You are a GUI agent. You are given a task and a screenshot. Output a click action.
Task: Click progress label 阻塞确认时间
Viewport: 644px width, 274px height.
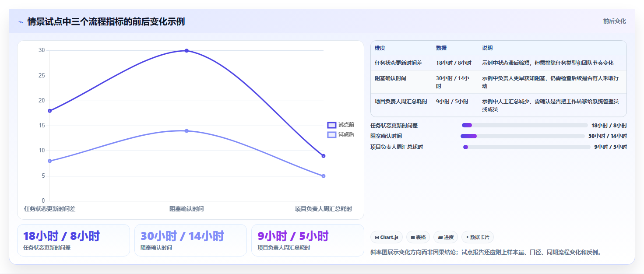(x=386, y=136)
